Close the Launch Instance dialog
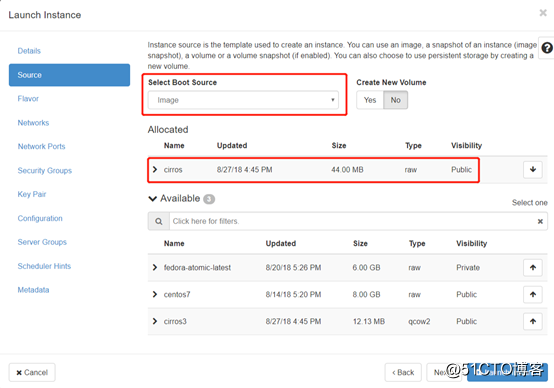Viewport: 554px width, 388px height. tap(543, 13)
